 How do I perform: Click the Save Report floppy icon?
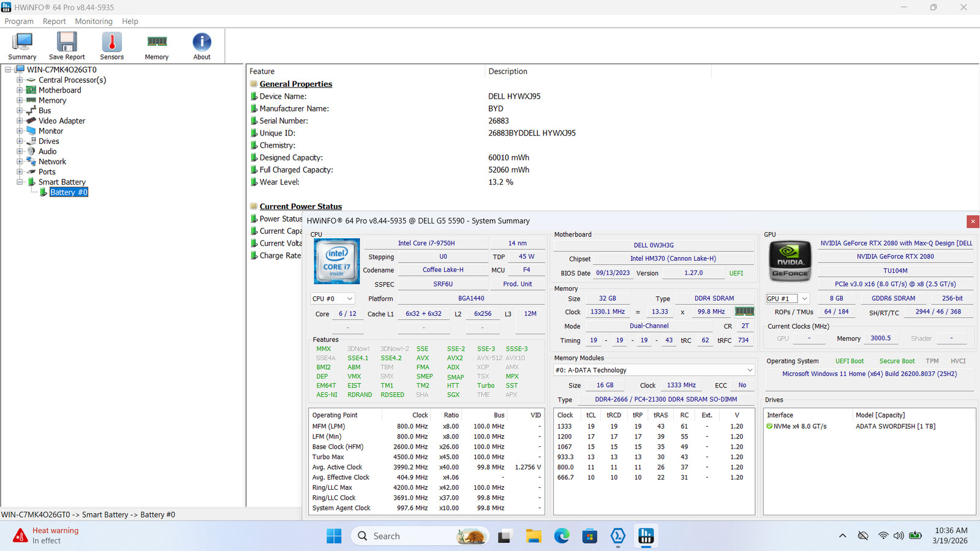point(67,46)
